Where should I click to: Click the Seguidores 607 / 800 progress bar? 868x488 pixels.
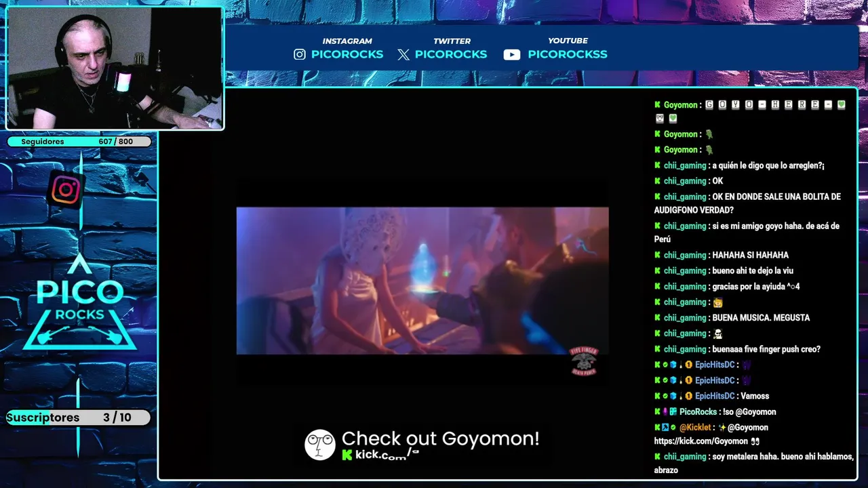79,142
